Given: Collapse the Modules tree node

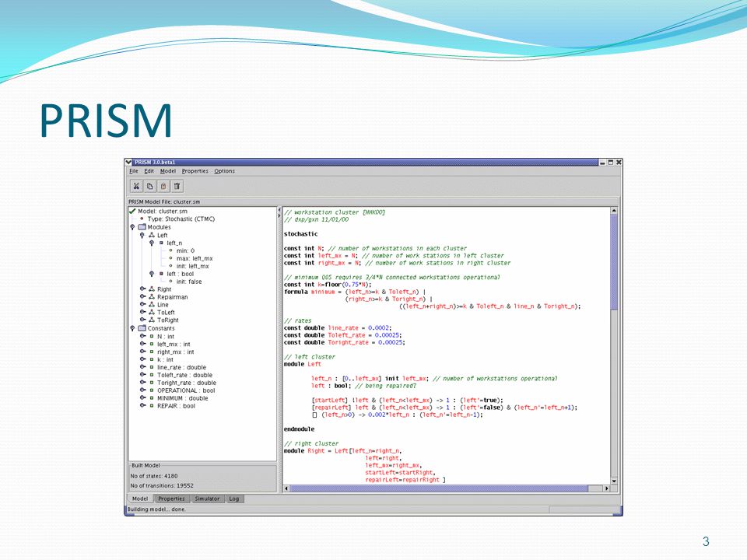Looking at the screenshot, I should click(132, 227).
